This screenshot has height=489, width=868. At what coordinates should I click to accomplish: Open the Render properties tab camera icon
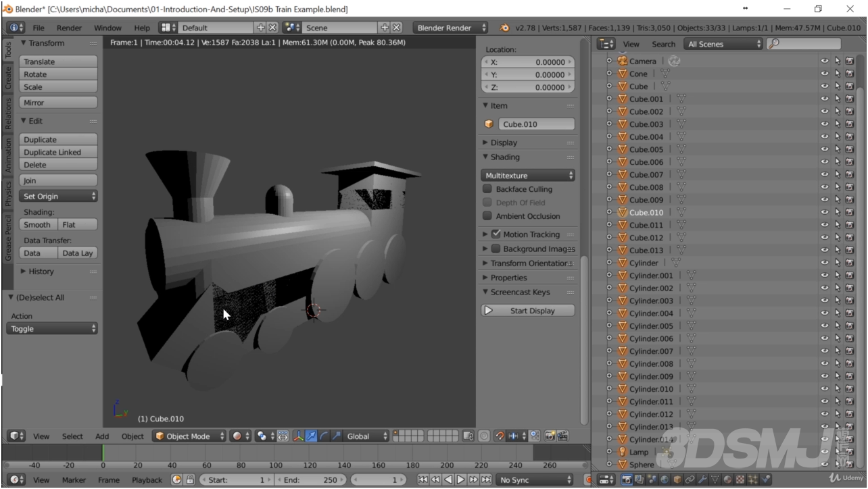coord(627,479)
